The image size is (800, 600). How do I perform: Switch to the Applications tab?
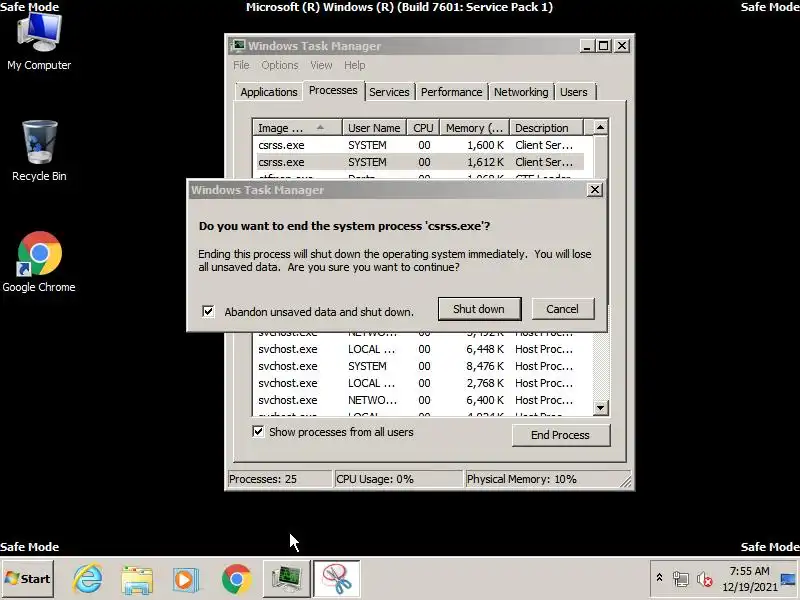click(269, 92)
